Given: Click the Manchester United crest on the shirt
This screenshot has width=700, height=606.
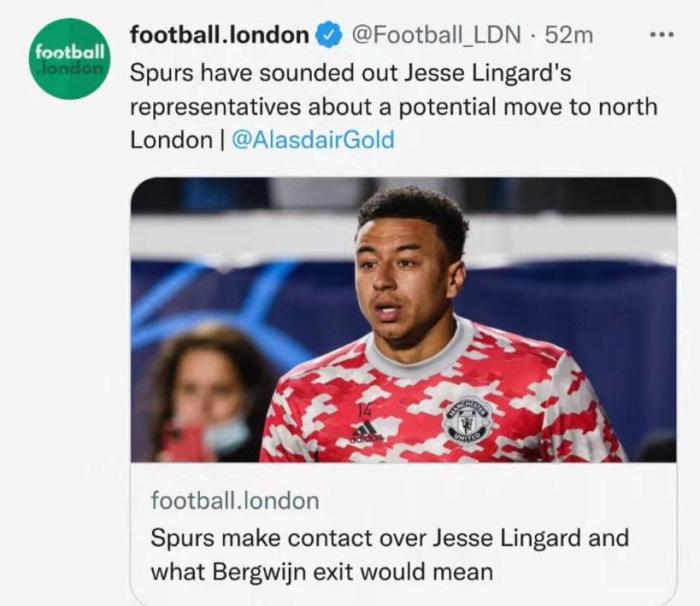Looking at the screenshot, I should point(467,420).
